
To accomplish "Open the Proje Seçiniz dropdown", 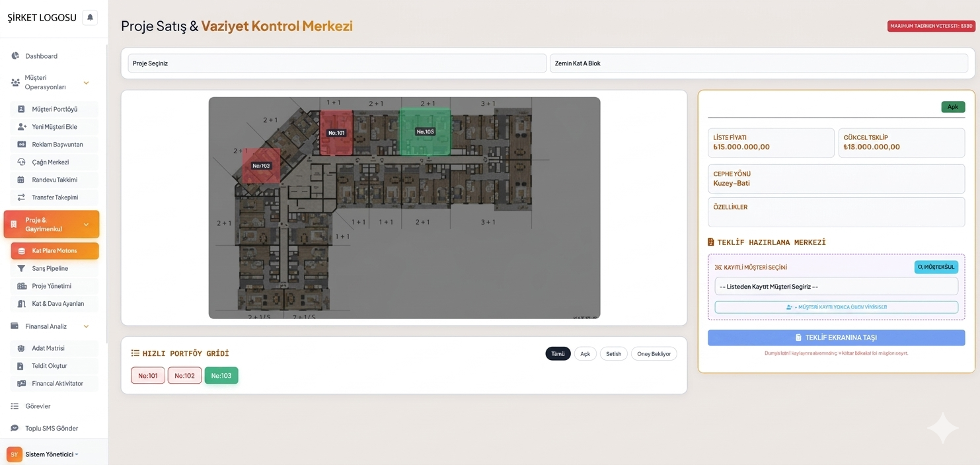I will coord(337,63).
